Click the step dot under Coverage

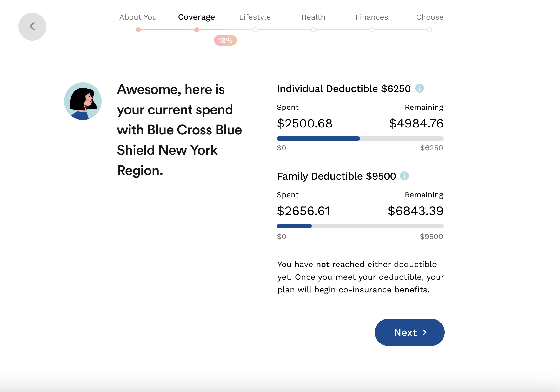197,30
